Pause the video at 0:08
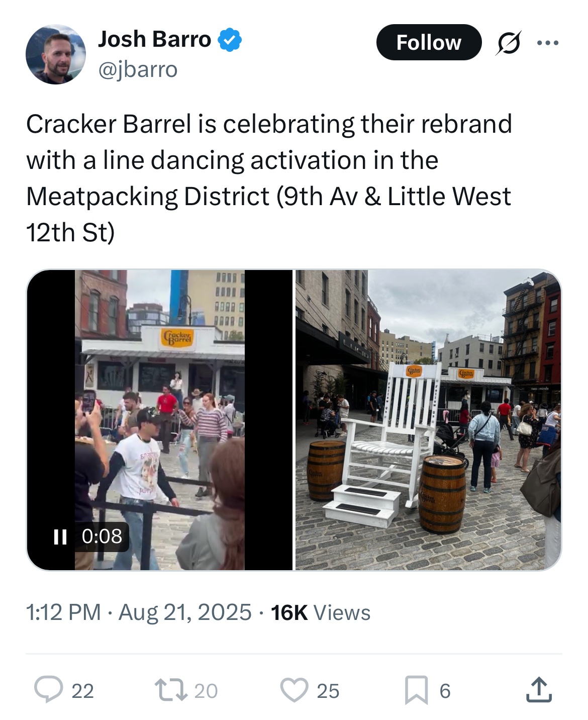The height and width of the screenshot is (720, 588). click(x=60, y=537)
